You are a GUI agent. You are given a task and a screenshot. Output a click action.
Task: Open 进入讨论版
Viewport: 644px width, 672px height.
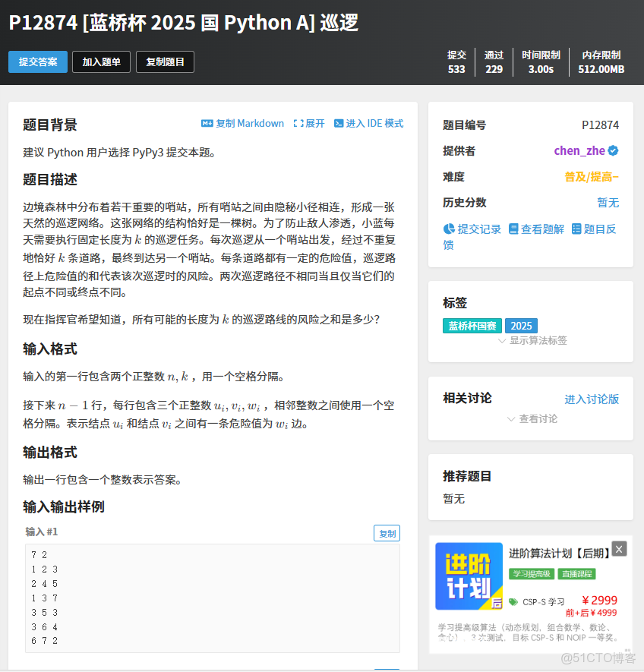tap(592, 398)
